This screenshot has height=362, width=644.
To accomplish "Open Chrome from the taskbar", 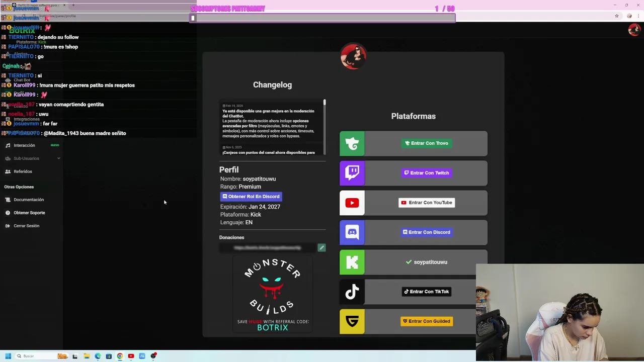I will pos(120,356).
